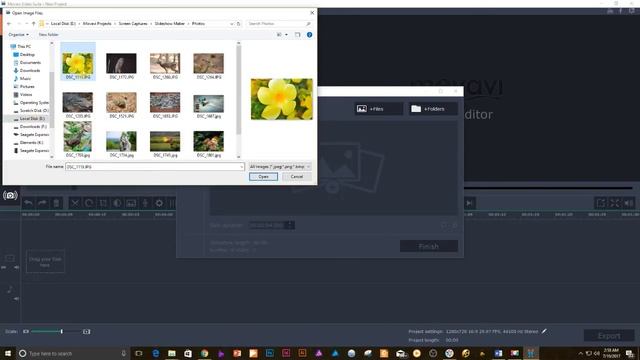Click the taskbar search box
Viewport: 640px width, 360px height.
pos(73,353)
